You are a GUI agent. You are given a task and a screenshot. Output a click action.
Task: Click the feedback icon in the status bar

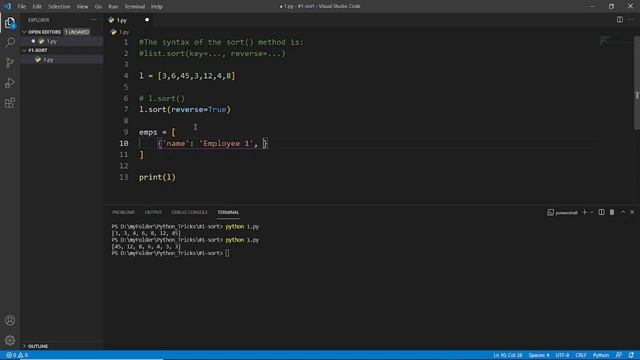(x=619, y=355)
